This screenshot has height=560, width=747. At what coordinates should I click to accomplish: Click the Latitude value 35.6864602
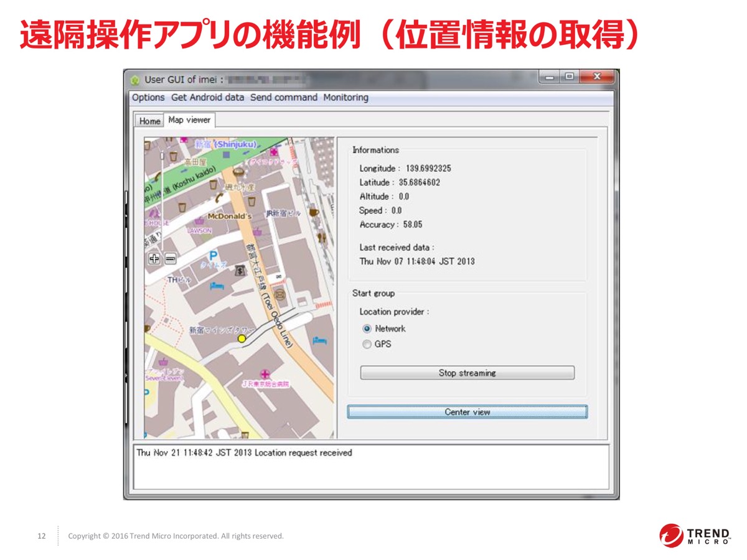(420, 182)
